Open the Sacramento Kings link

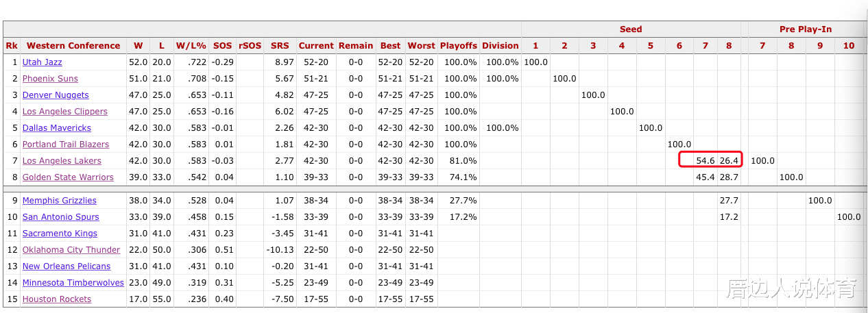(60, 234)
